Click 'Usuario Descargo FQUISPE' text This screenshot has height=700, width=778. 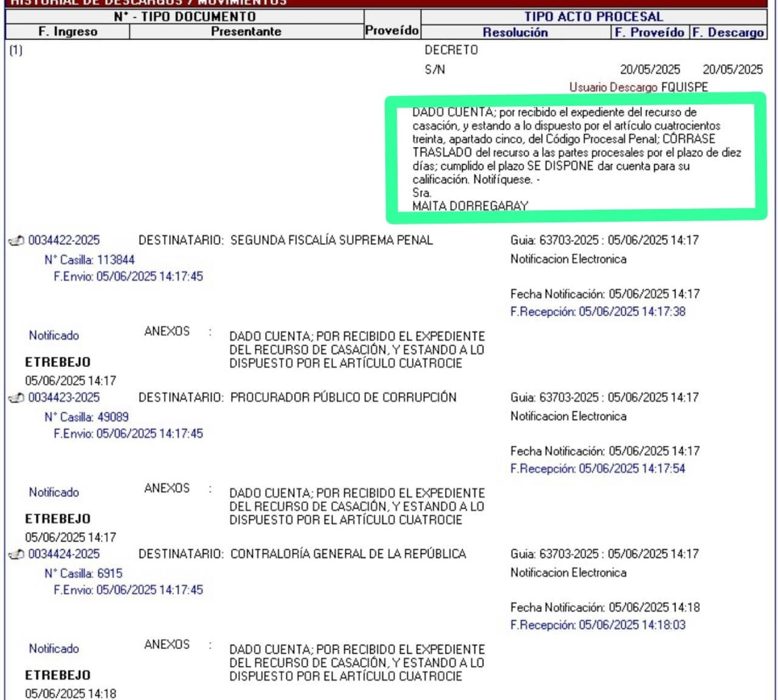click(639, 87)
